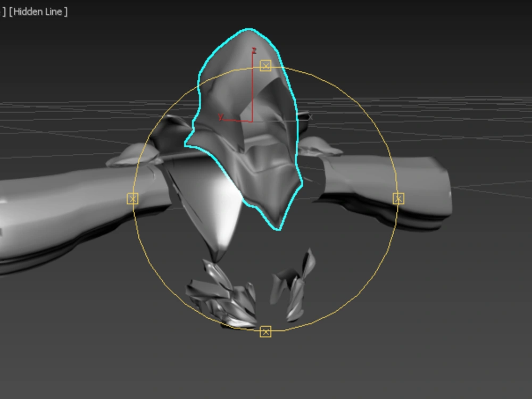Image resolution: width=532 pixels, height=399 pixels.
Task: Select the left gizmo handle of the yellow circle
Action: click(132, 198)
